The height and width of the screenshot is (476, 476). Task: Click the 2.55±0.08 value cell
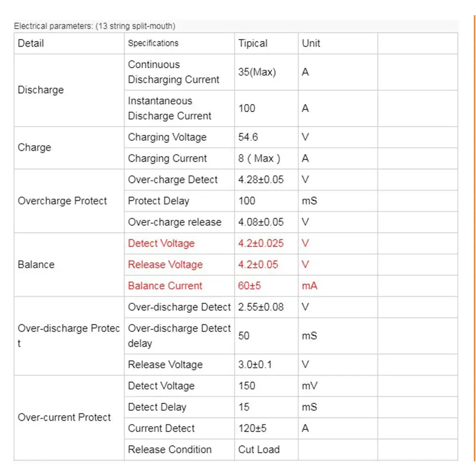(x=266, y=307)
